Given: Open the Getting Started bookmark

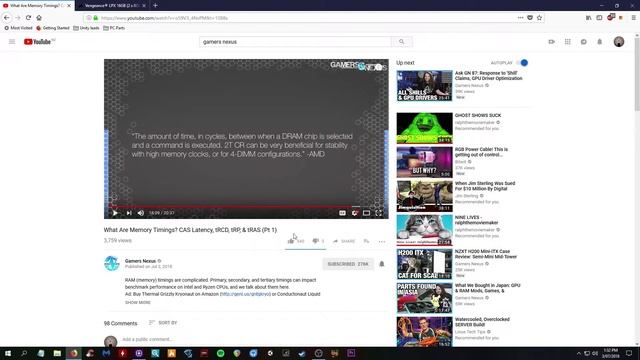Looking at the screenshot, I should tap(53, 28).
